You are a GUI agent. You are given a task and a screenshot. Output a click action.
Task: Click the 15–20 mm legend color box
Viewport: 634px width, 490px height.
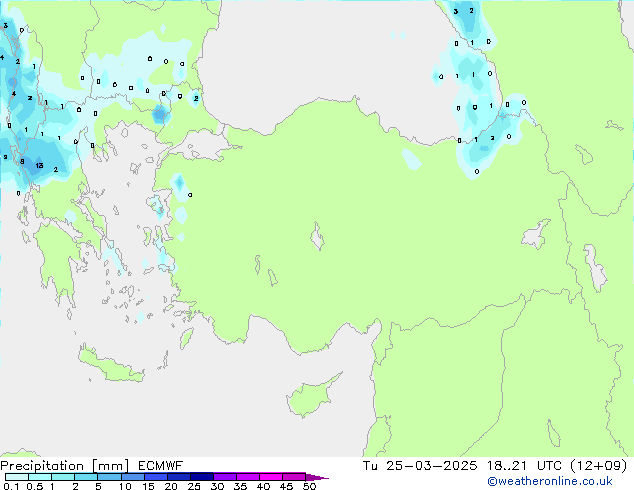pyautogui.click(x=156, y=477)
